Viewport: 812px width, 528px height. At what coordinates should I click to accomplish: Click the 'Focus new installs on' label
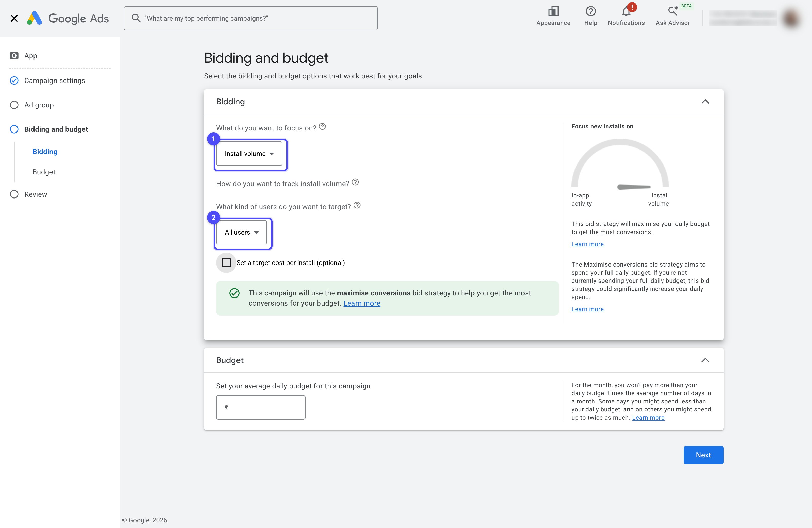[x=602, y=126]
